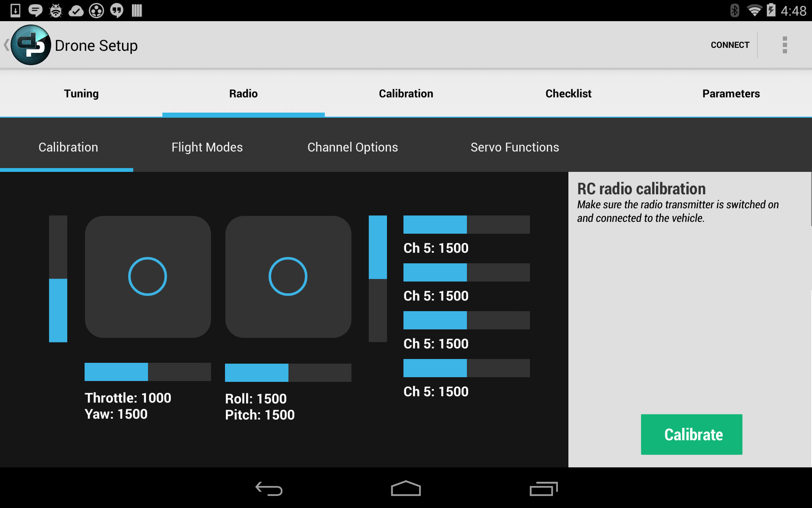Select the Radio tab
Screen dimensions: 812x508
243,93
